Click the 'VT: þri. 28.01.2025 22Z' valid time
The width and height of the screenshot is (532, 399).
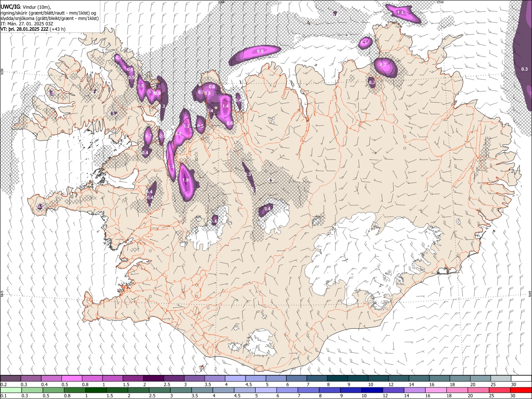(24, 29)
